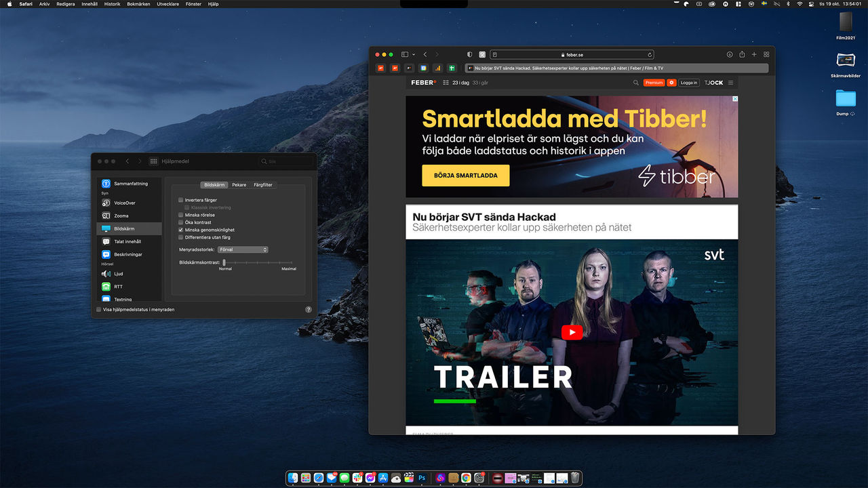Go back in the Hjälpmedel window

click(127, 161)
